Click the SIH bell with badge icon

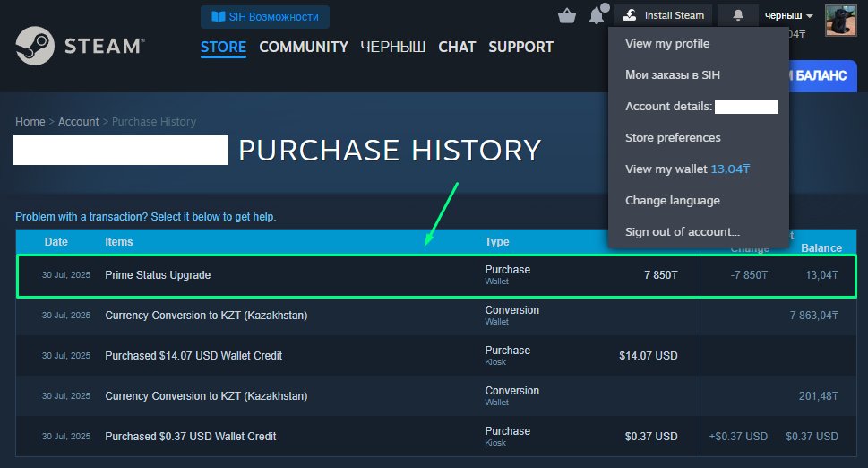pyautogui.click(x=597, y=15)
